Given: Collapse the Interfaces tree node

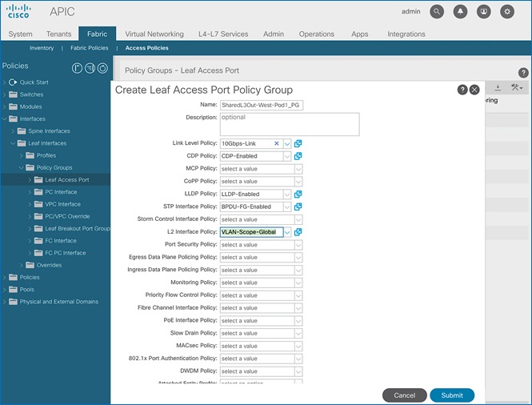Looking at the screenshot, I should click(x=5, y=118).
